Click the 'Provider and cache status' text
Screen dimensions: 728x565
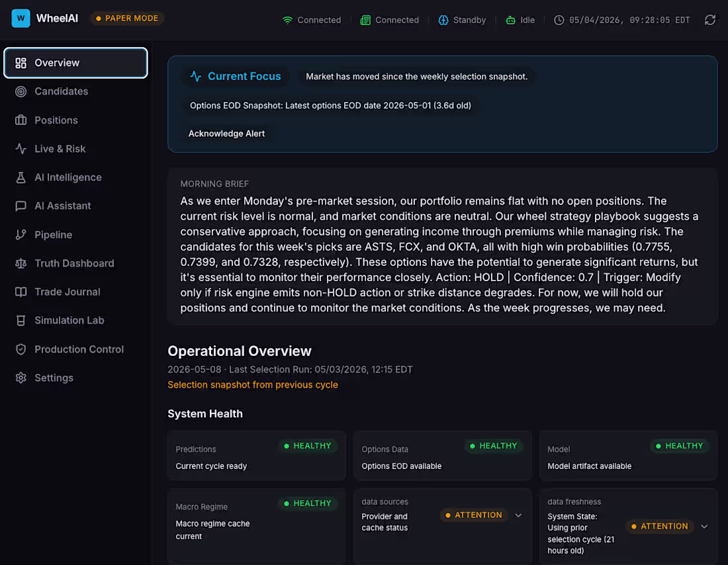pos(385,522)
